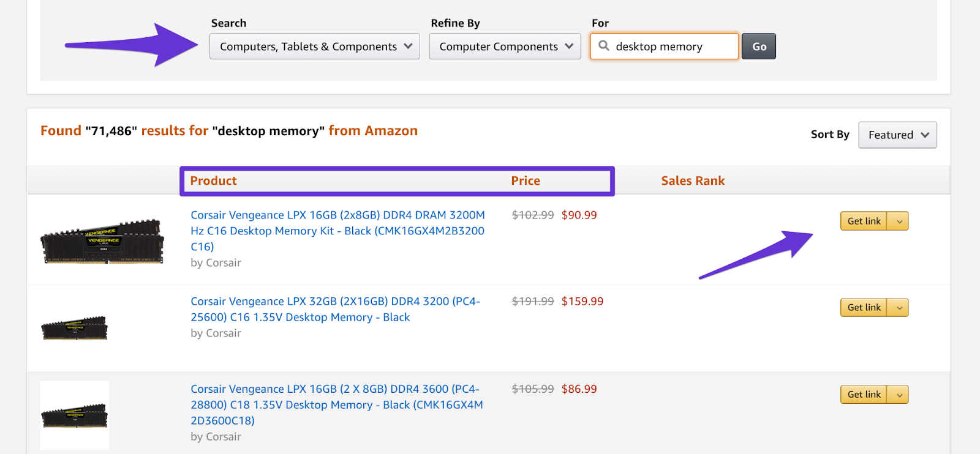Open Corsair Vengeance LPX 16GB DDR4 3600 product link
The image size is (980, 454).
point(337,404)
